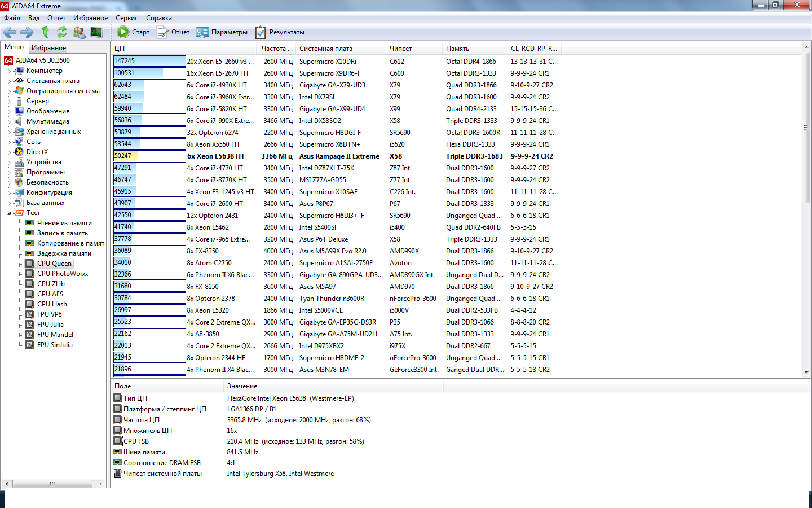Click the results list scroll-up arrow

point(806,47)
